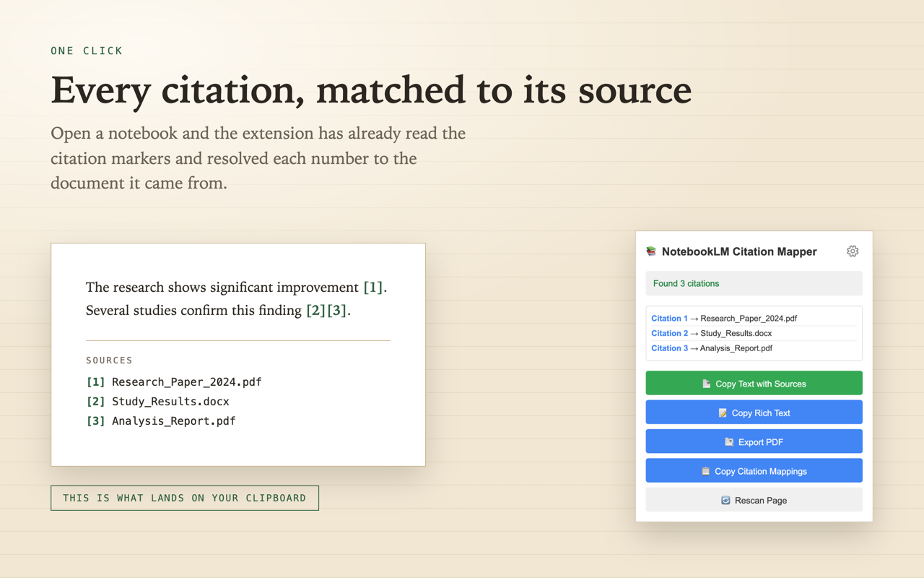Click Research_Paper_2024.pdf in the extension mapping list

point(749,318)
